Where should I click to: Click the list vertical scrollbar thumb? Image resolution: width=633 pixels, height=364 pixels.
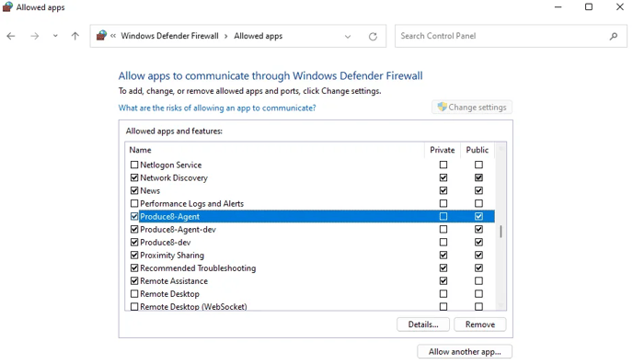[501, 232]
